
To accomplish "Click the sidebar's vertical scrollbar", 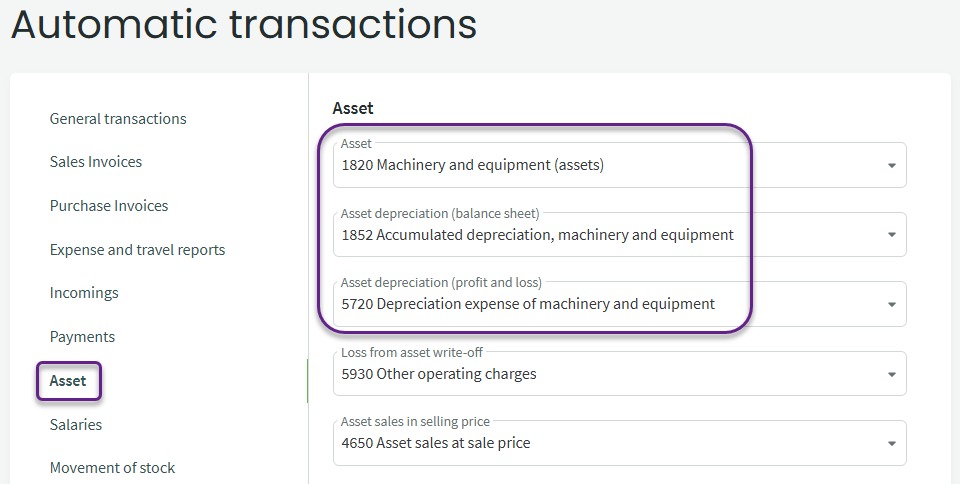I will pos(307,380).
